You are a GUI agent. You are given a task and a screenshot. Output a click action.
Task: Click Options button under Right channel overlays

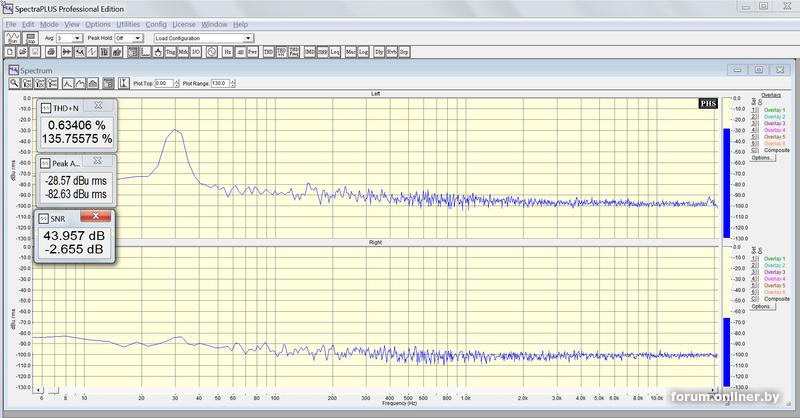point(762,306)
